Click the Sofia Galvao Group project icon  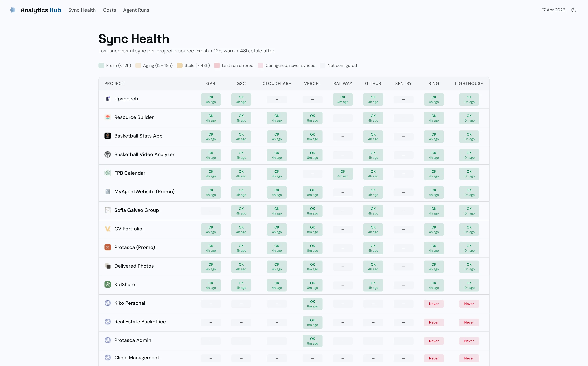click(108, 210)
